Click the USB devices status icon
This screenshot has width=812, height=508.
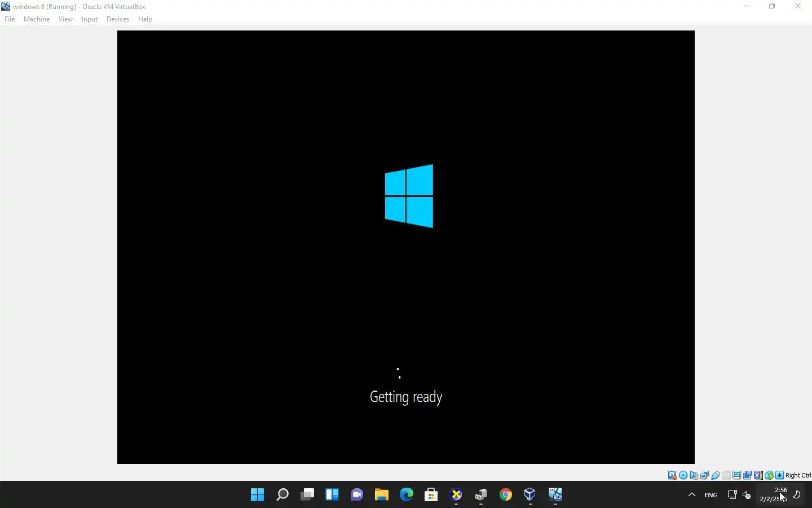click(x=716, y=475)
